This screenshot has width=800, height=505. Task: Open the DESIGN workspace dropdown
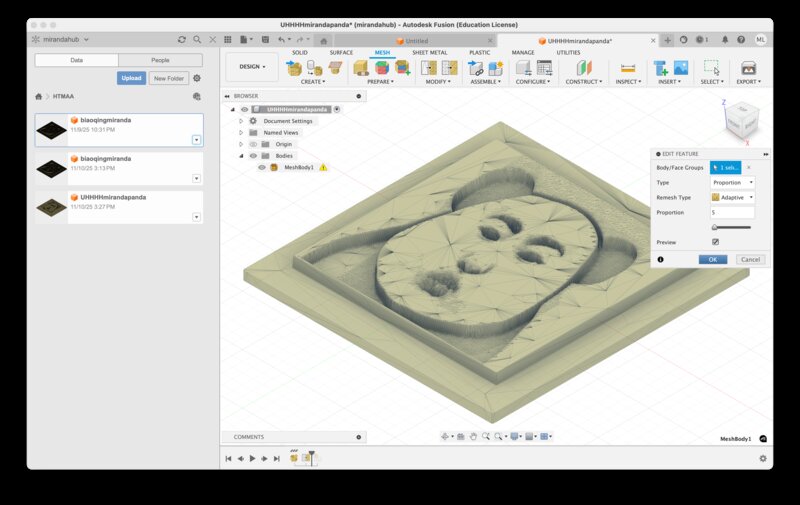251,67
